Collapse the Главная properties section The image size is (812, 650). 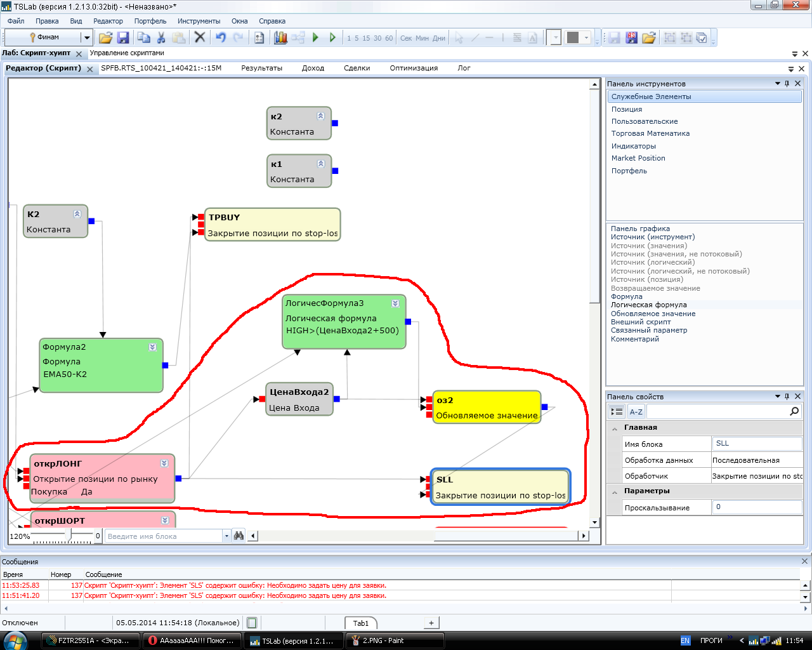click(x=615, y=428)
